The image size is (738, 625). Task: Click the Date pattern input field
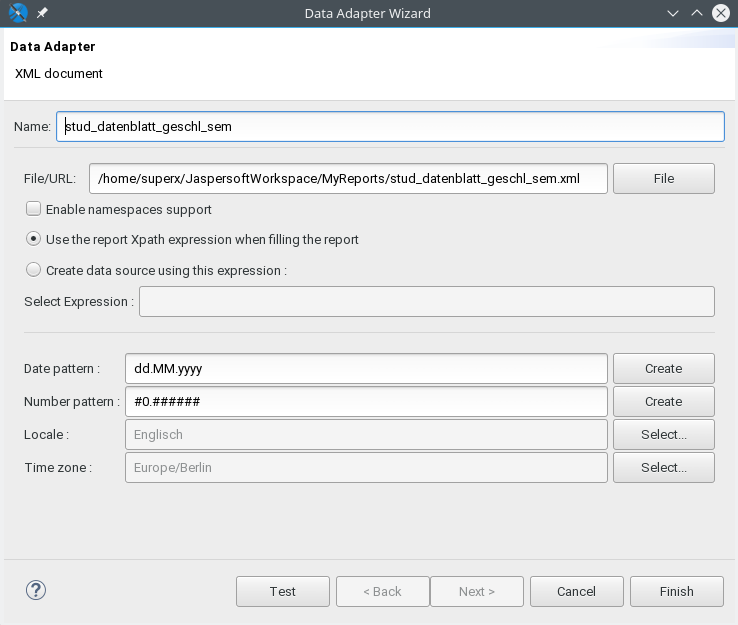pyautogui.click(x=366, y=369)
